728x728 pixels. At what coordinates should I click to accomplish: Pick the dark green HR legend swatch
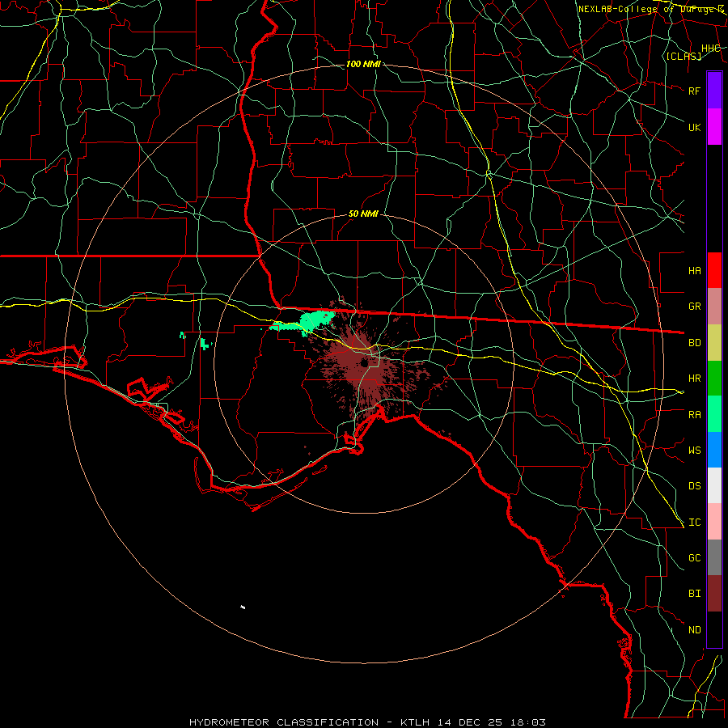pyautogui.click(x=714, y=379)
